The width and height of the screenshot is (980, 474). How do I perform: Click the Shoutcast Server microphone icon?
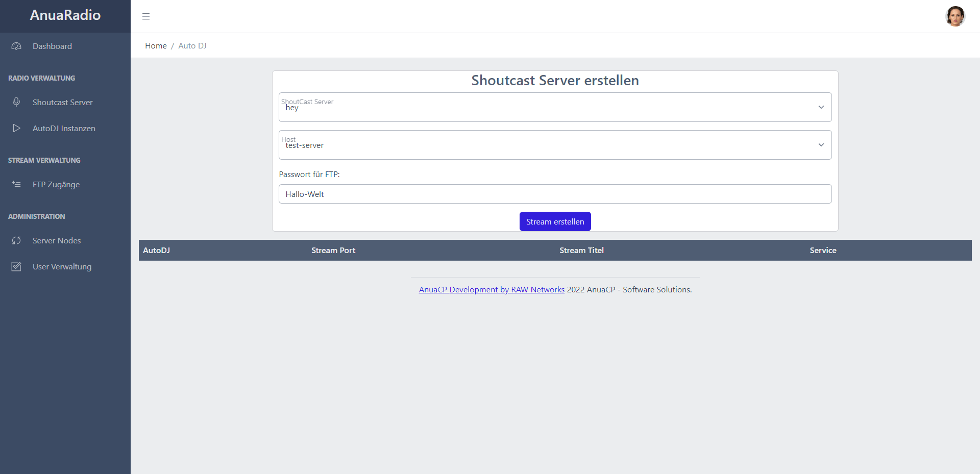16,102
